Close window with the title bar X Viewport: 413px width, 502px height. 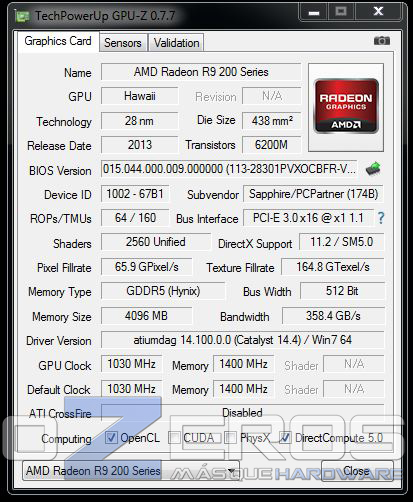(378, 12)
